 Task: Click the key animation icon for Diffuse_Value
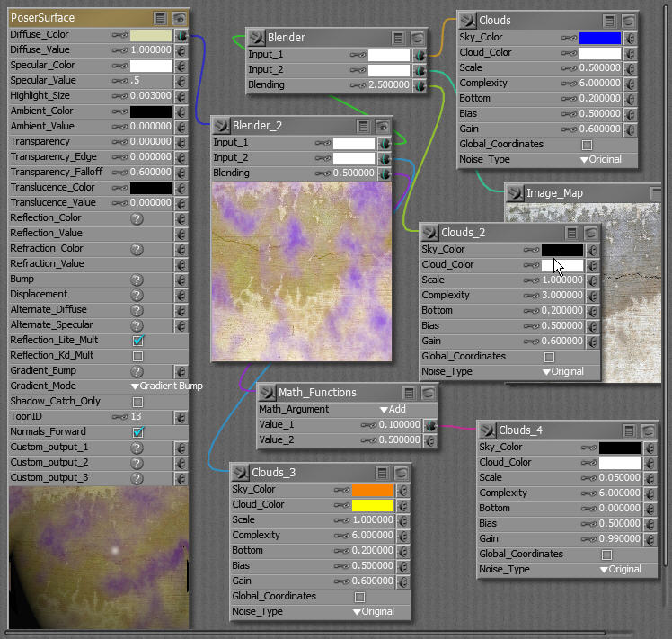click(120, 50)
